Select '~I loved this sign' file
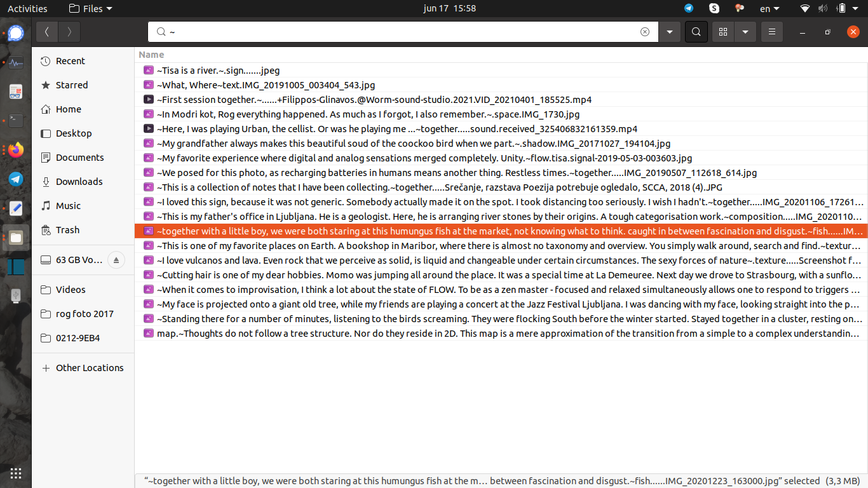 pos(501,202)
